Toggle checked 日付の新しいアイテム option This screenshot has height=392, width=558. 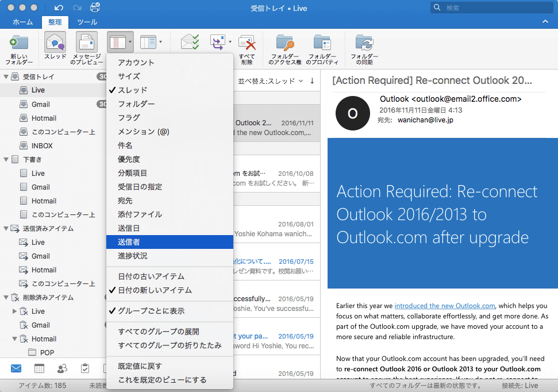pyautogui.click(x=170, y=290)
